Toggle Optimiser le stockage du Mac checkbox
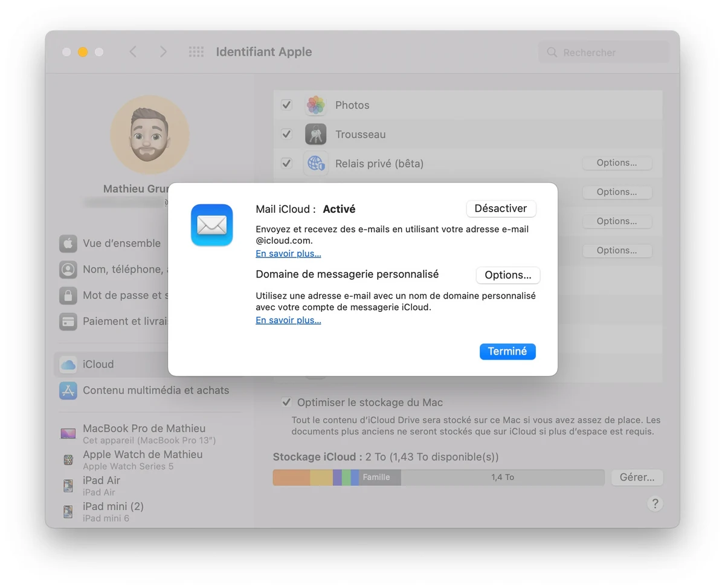Screen dimensions: 725x588 coord(286,402)
